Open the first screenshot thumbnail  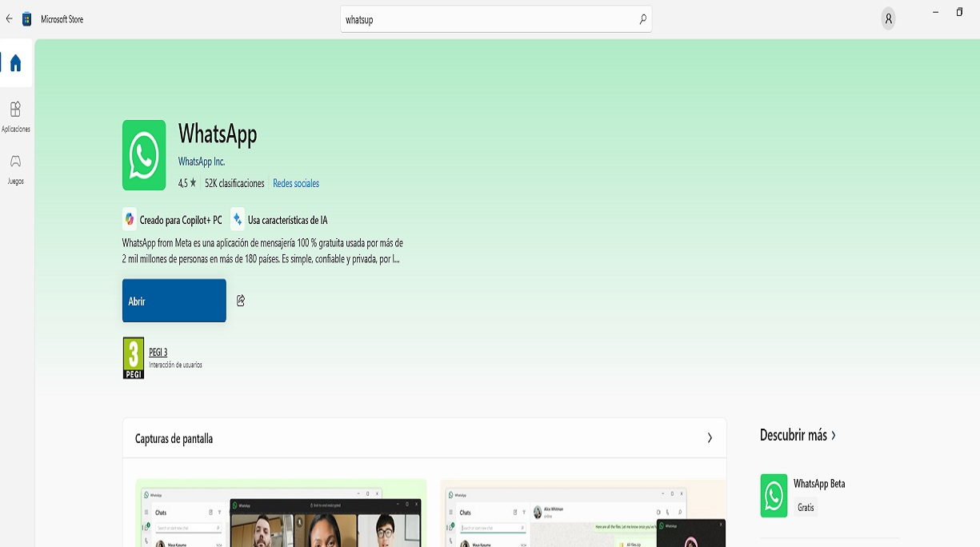281,513
